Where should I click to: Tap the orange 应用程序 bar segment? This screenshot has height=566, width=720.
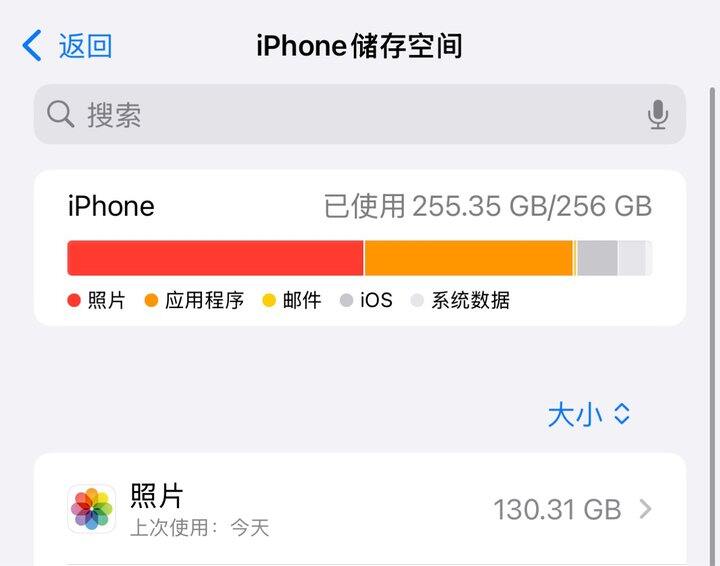click(468, 258)
